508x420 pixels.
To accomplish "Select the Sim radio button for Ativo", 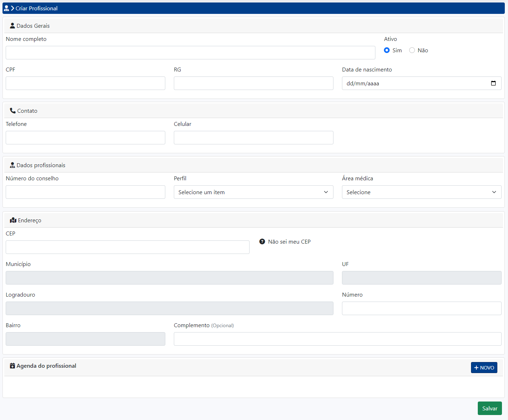I will [387, 50].
